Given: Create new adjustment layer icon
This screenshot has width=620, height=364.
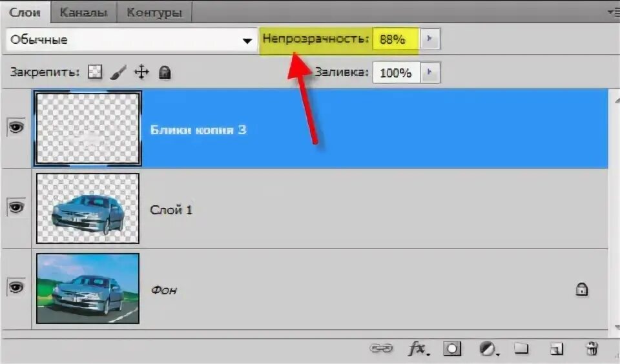Looking at the screenshot, I should click(488, 349).
